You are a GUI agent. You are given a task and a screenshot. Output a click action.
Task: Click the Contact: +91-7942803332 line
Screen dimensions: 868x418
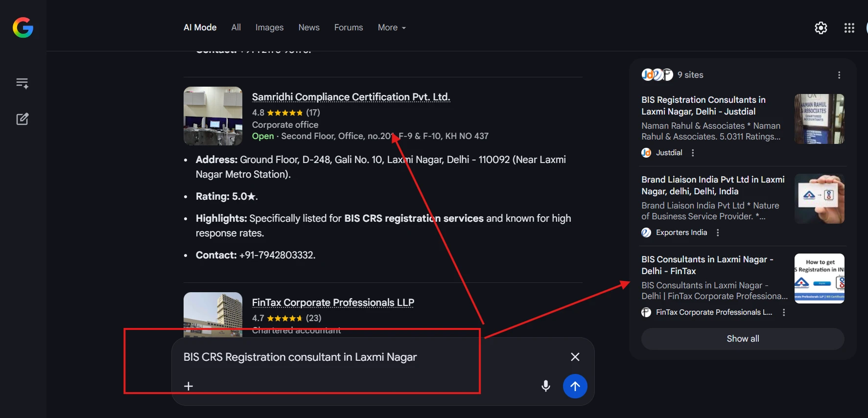point(256,255)
